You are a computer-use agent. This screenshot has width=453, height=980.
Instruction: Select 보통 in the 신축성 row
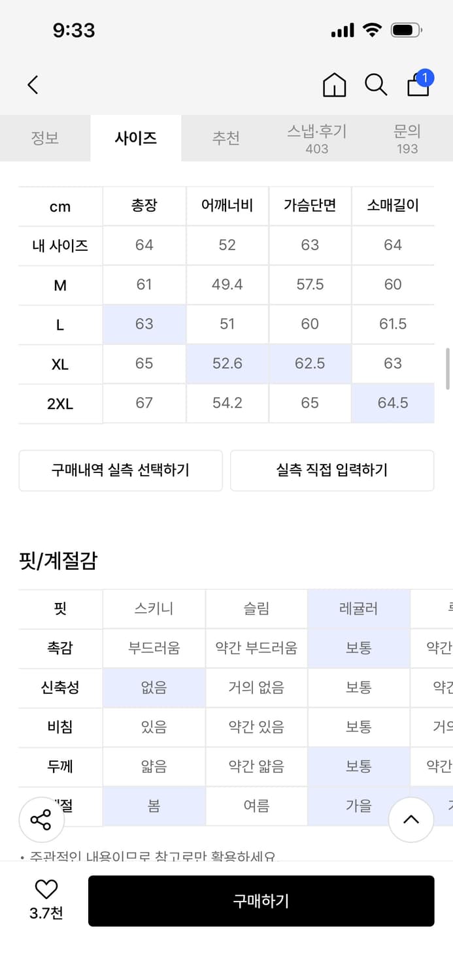358,687
